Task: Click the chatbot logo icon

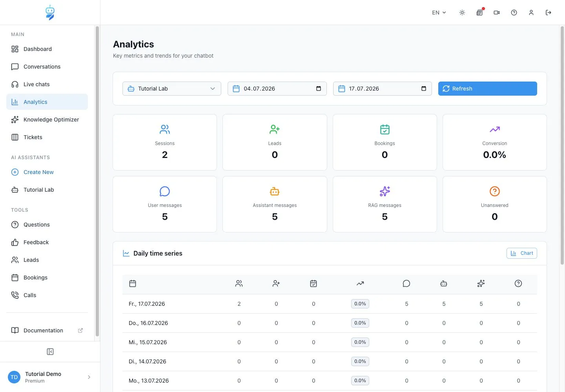Action: [50, 13]
